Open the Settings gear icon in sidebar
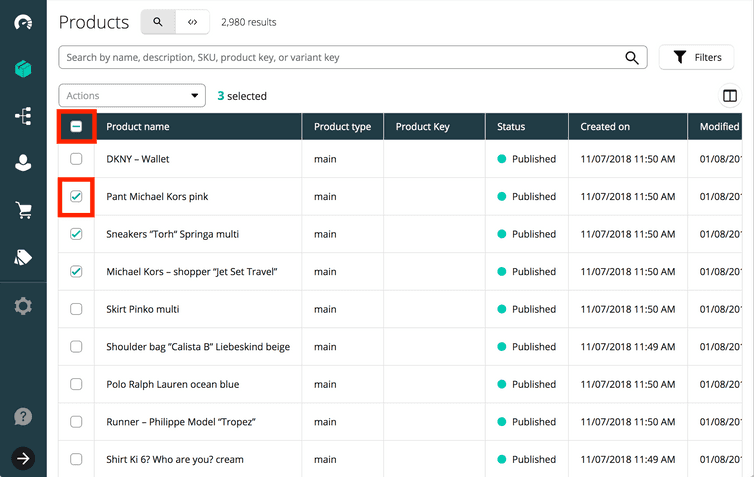This screenshot has height=477, width=754. click(23, 306)
